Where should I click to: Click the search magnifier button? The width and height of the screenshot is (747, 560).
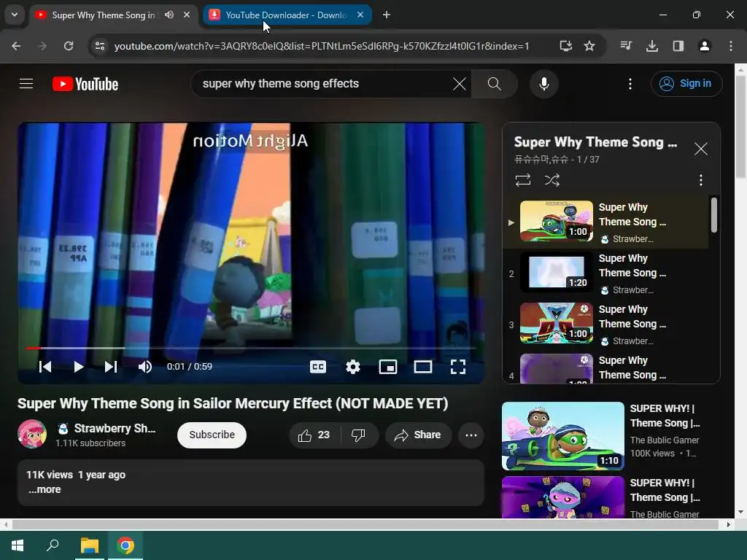tap(495, 84)
